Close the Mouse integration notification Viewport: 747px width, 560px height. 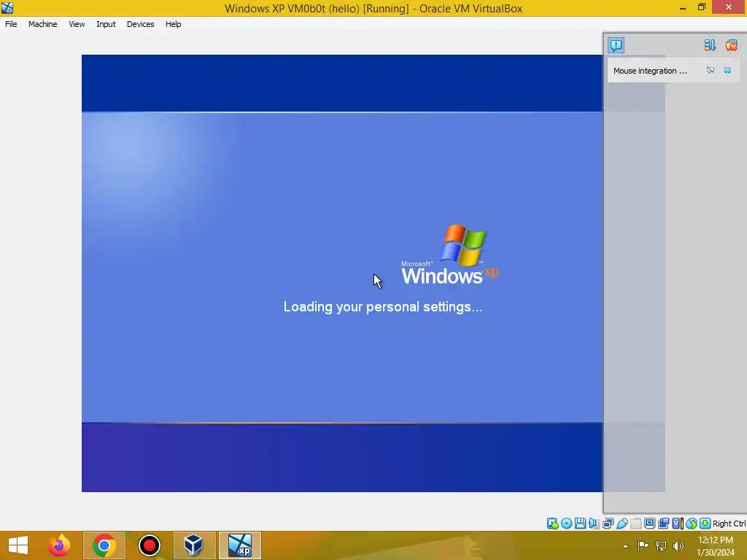(727, 71)
